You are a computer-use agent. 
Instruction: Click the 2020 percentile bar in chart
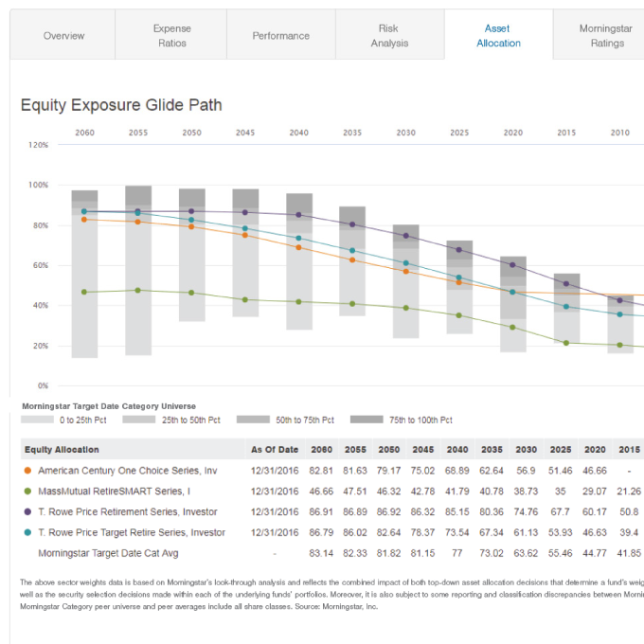[513, 304]
